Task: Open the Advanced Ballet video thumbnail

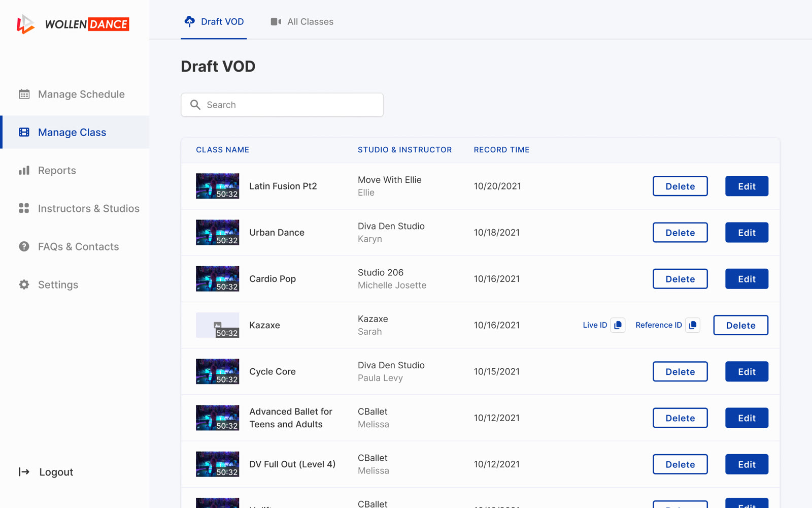Action: pos(218,418)
